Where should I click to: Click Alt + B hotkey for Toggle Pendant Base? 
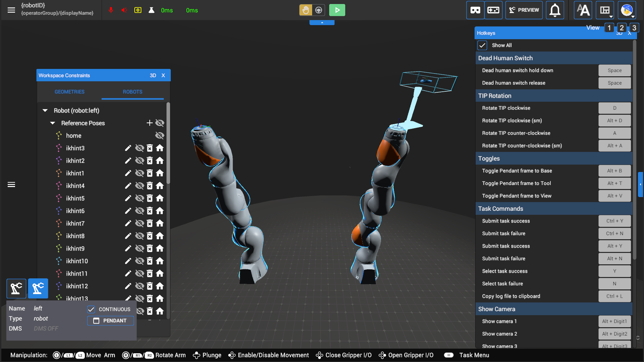[x=615, y=171]
